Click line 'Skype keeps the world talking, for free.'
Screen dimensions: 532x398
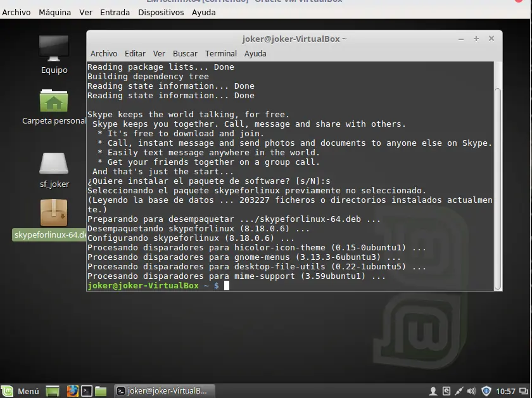pyautogui.click(x=188, y=115)
